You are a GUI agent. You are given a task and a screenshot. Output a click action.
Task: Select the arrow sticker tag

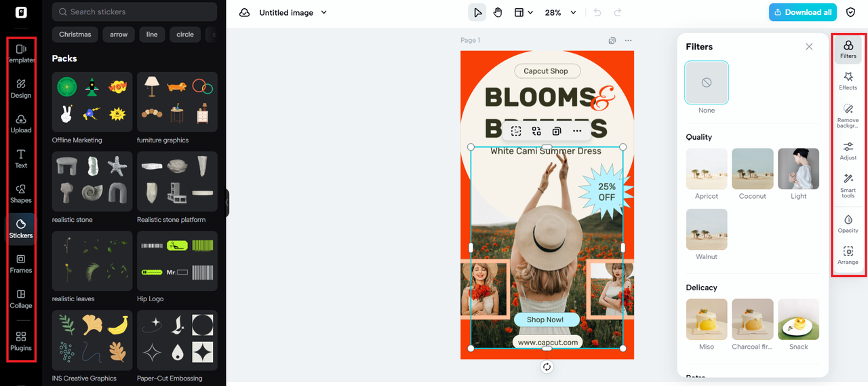coord(119,35)
